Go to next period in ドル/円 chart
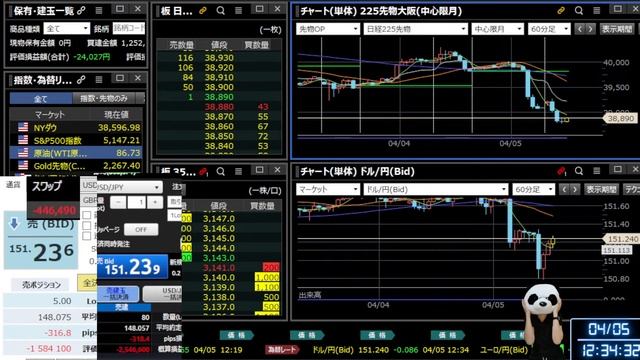Viewport: 640px width, 360px height. click(575, 189)
